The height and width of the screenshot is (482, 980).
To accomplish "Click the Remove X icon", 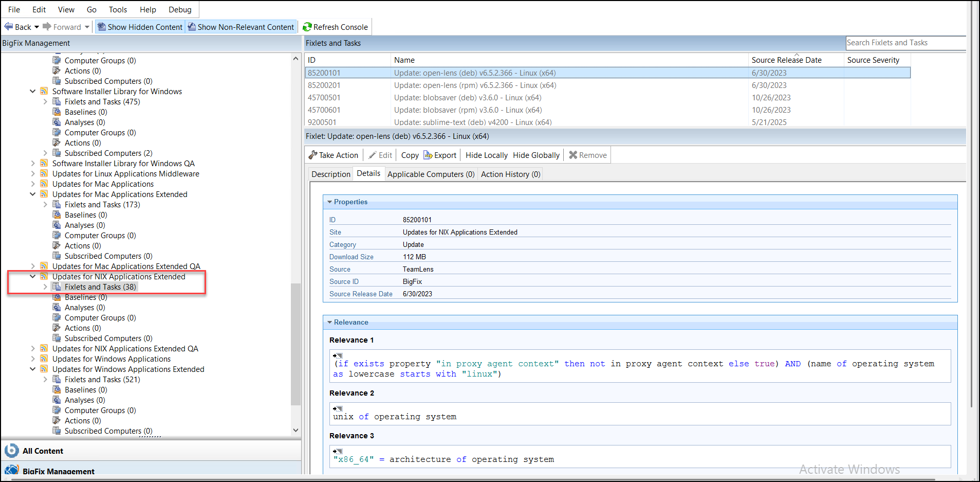I will point(573,155).
